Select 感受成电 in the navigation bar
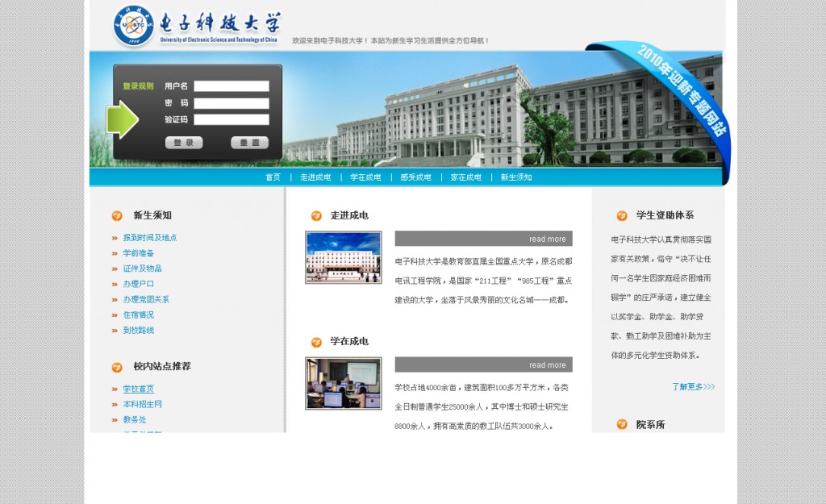 coord(415,177)
